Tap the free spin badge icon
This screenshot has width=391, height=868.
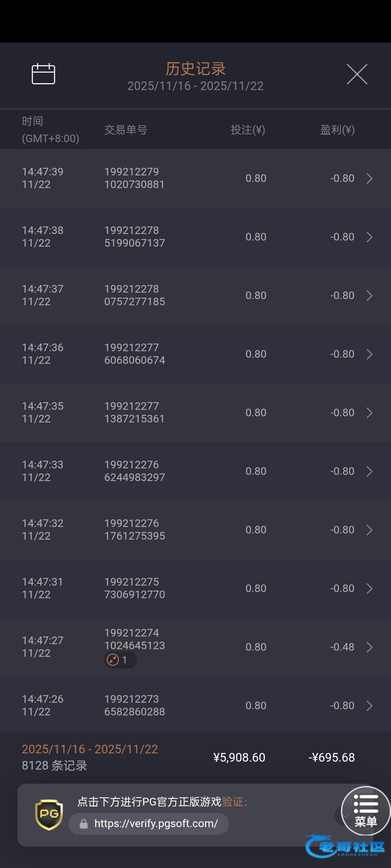113,660
